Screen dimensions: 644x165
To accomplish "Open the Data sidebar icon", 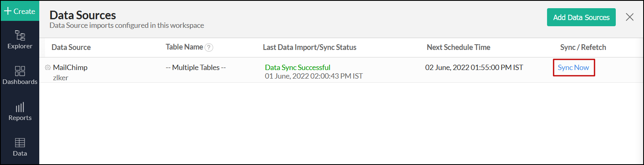I will (x=20, y=147).
